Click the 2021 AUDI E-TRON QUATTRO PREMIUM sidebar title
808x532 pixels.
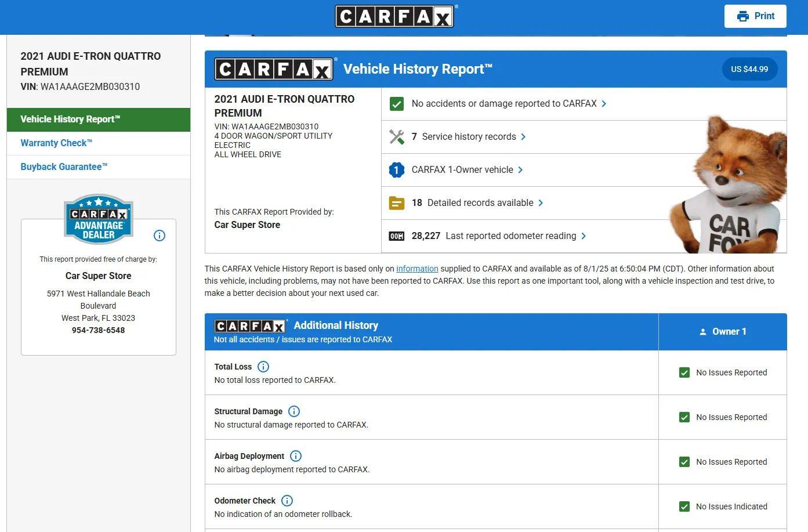(90, 64)
